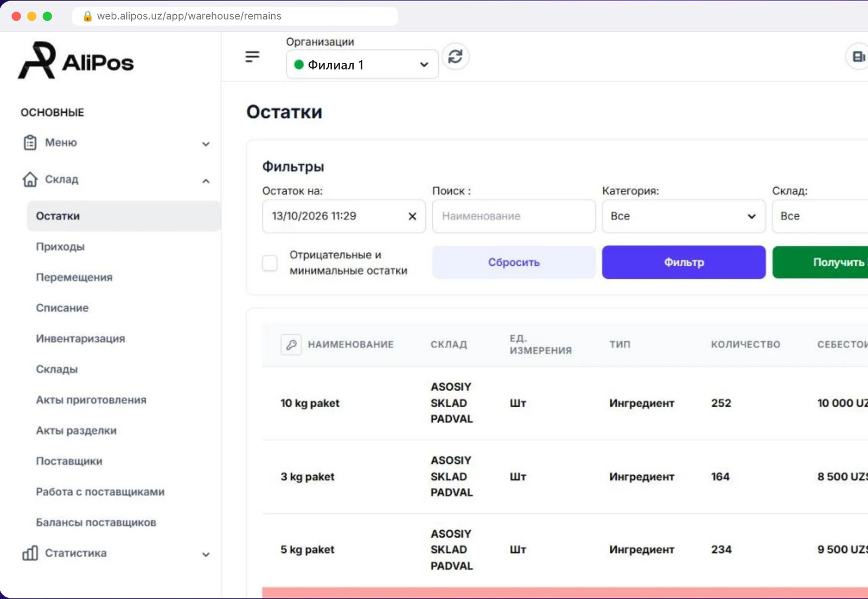Click the AliPos logo
The height and width of the screenshot is (599, 868).
pos(76,61)
